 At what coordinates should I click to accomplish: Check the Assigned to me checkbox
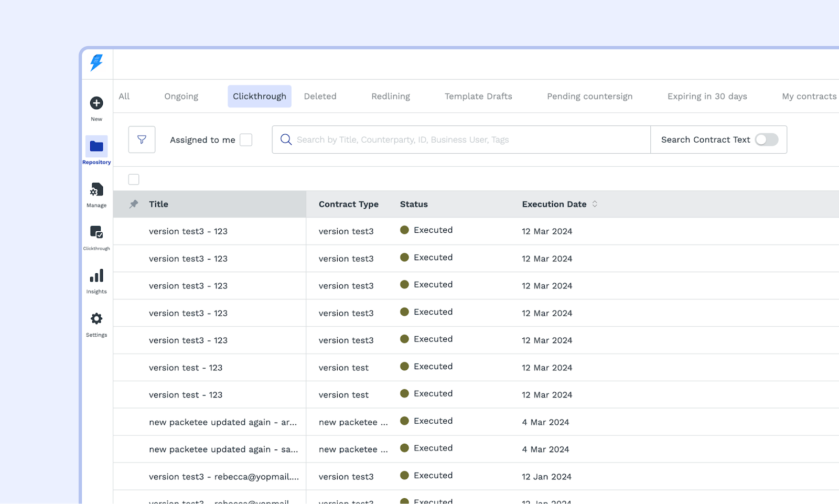pos(246,140)
